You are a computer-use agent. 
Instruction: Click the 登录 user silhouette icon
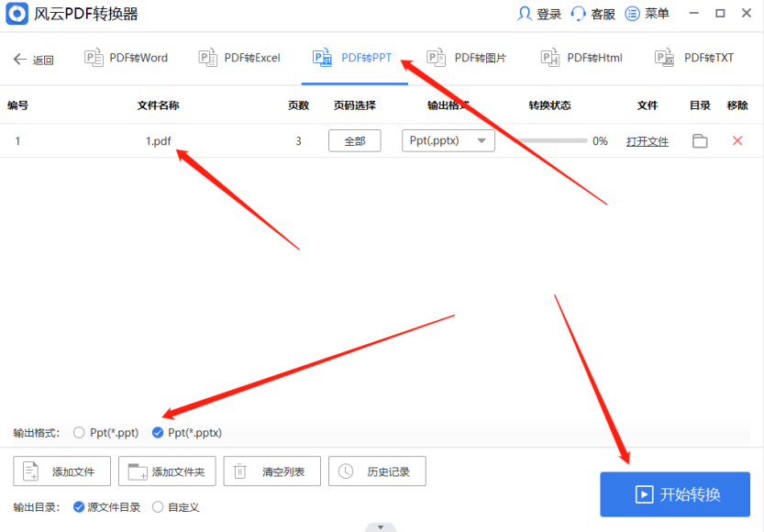pos(525,14)
